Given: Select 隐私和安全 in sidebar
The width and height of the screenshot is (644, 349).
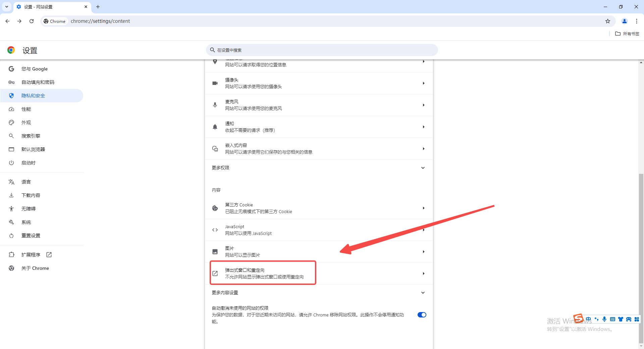Looking at the screenshot, I should (42, 96).
